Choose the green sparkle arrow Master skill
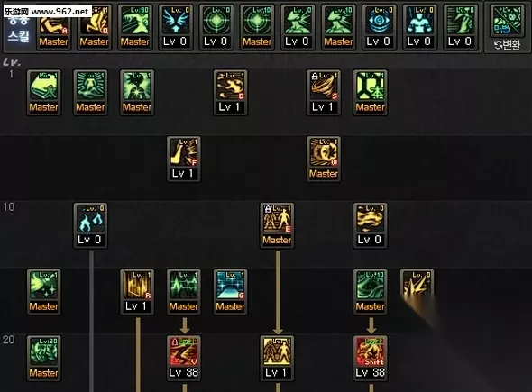532x392 pixels. [x=44, y=292]
